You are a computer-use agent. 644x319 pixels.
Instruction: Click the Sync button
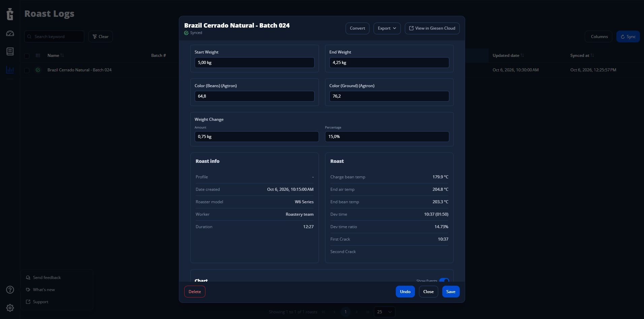tap(628, 37)
